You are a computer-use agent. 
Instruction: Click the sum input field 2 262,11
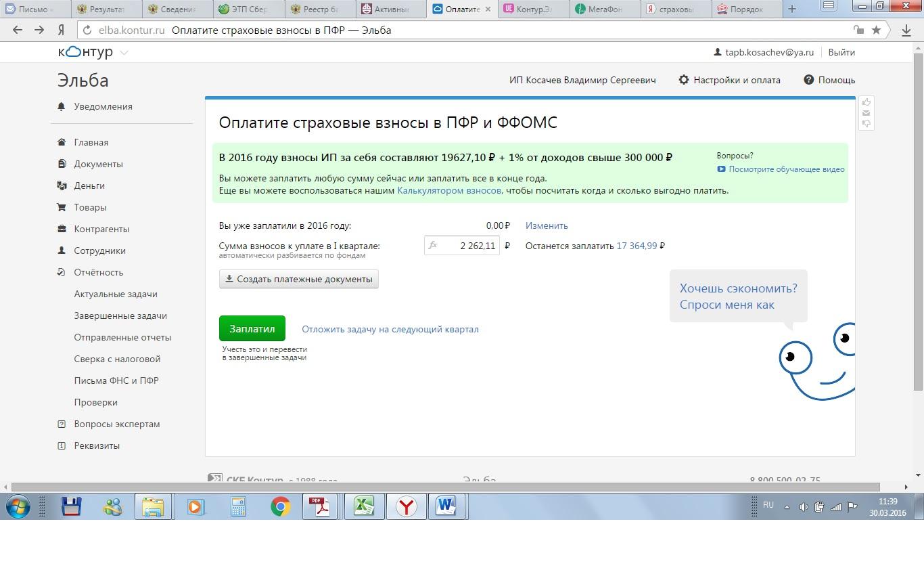(x=462, y=246)
